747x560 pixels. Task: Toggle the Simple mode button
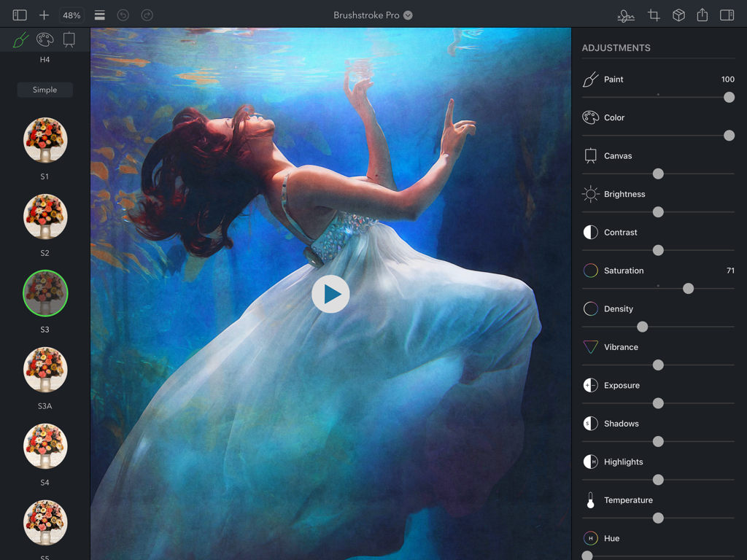click(x=44, y=90)
